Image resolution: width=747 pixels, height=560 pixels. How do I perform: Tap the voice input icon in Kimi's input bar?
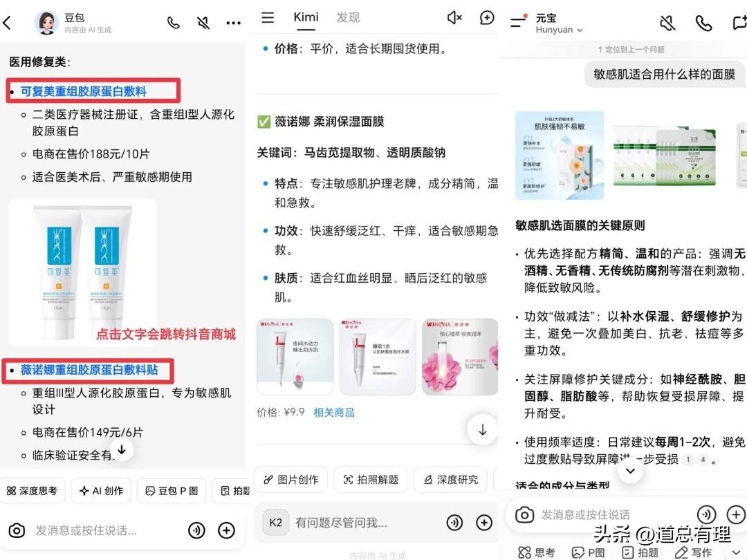point(455,522)
